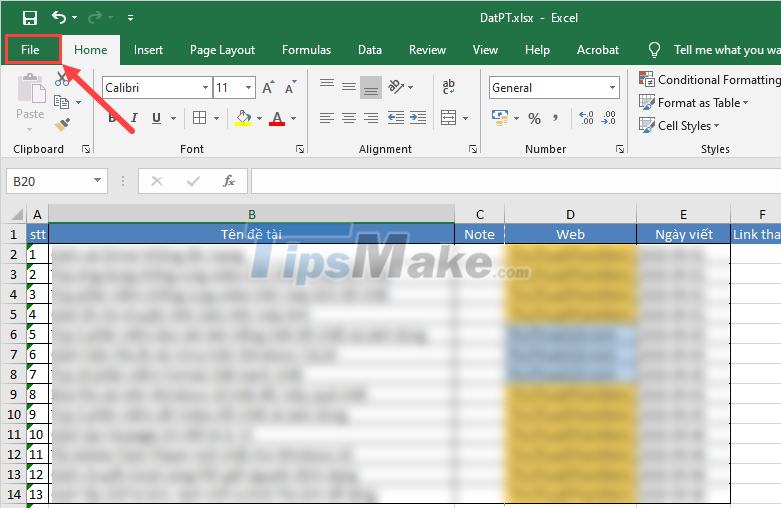Open Cell Styles gallery
781x508 pixels.
coord(679,126)
